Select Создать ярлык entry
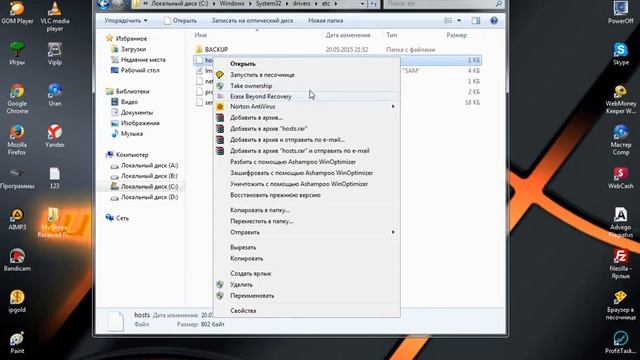 point(307,273)
